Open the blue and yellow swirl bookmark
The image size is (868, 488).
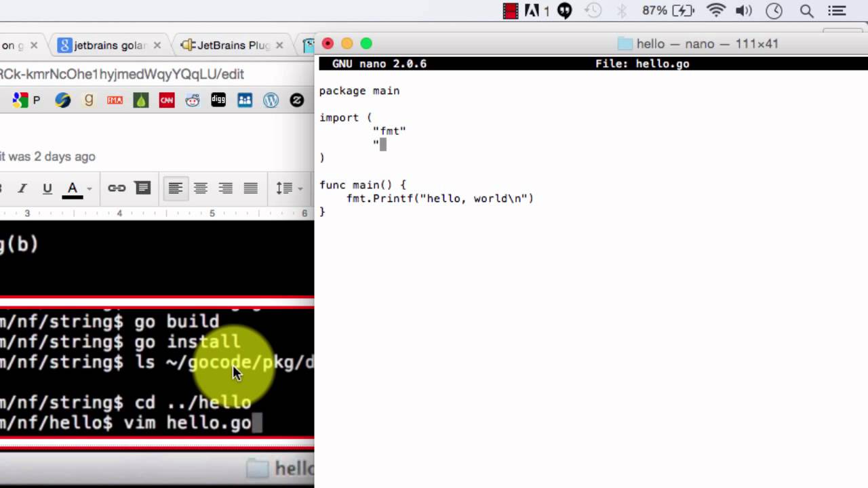(x=63, y=100)
